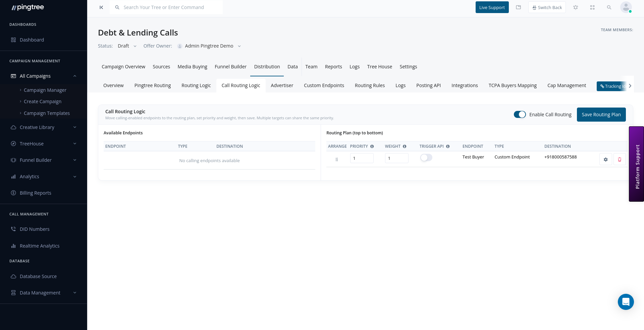Switch to the TCPA Buyers Mapping tab
This screenshot has height=330, width=644.
point(512,85)
